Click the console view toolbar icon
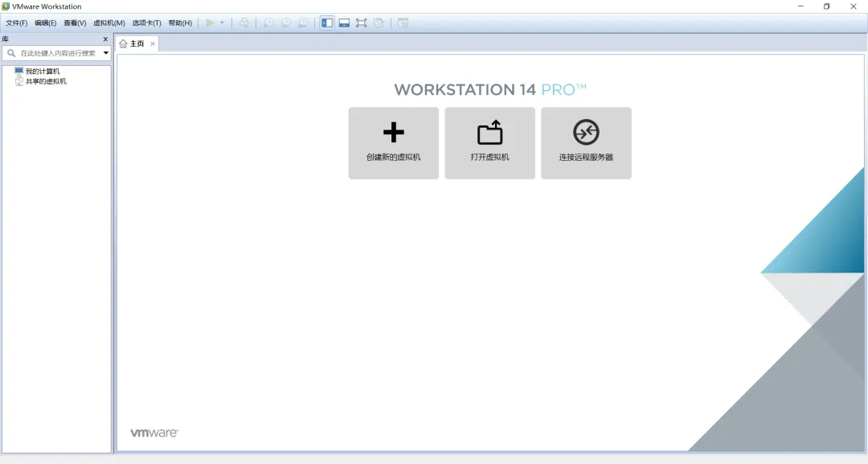This screenshot has height=464, width=868. point(403,23)
